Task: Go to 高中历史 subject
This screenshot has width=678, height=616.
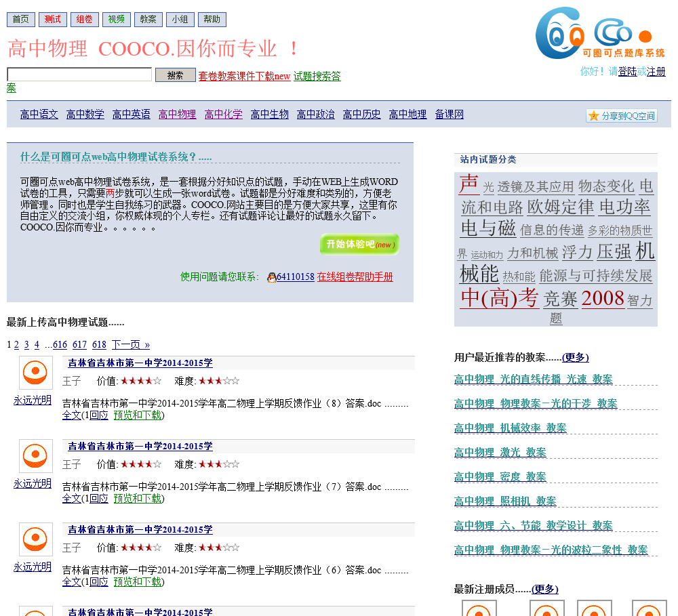Action: coord(362,115)
